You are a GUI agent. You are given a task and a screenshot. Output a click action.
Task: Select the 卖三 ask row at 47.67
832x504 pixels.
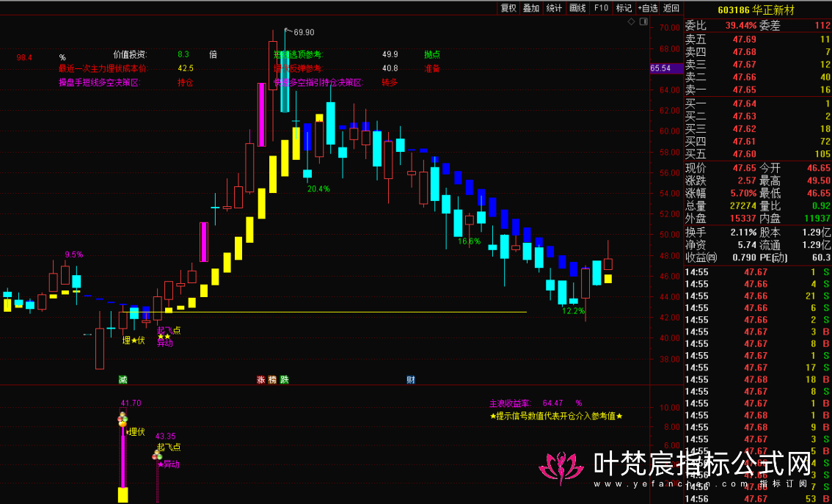(x=758, y=65)
